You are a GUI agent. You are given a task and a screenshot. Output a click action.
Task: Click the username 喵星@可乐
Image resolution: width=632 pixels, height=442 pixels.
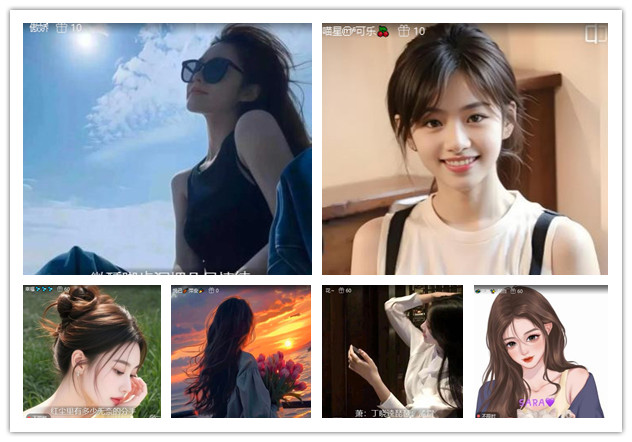[350, 31]
